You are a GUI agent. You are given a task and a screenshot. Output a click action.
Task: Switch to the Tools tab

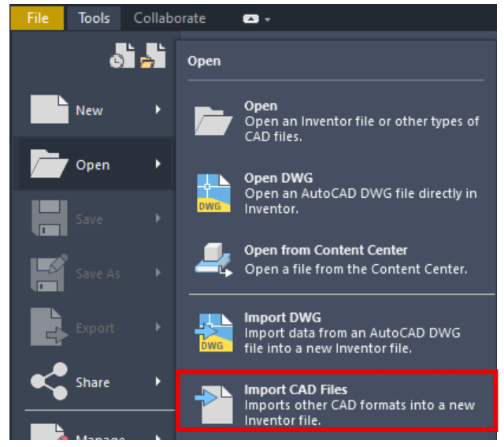[x=94, y=17]
